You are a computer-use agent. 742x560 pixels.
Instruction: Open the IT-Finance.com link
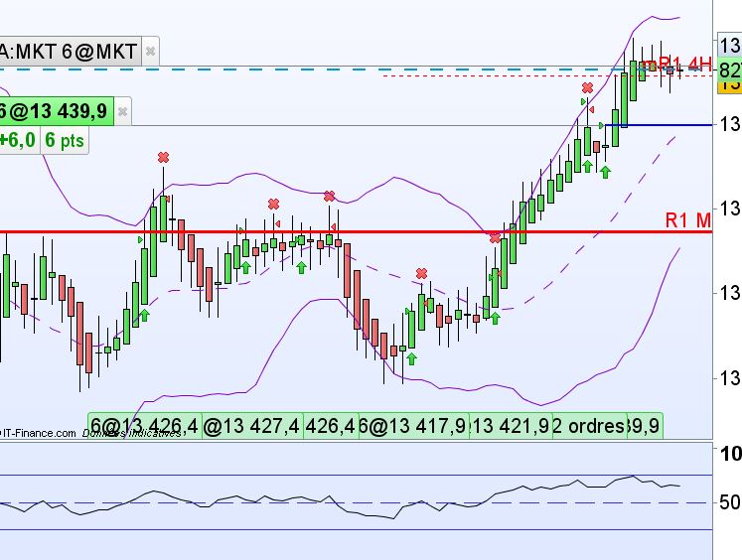point(39,433)
